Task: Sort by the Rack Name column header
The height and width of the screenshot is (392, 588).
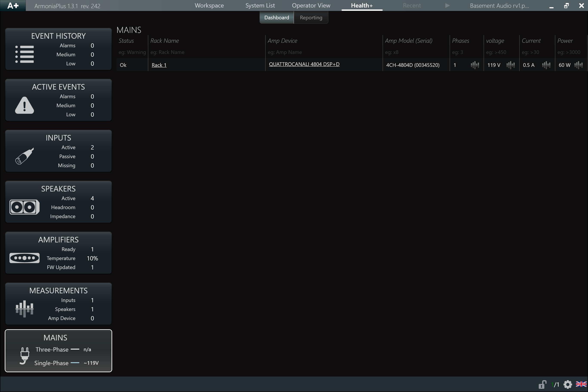Action: tap(164, 41)
